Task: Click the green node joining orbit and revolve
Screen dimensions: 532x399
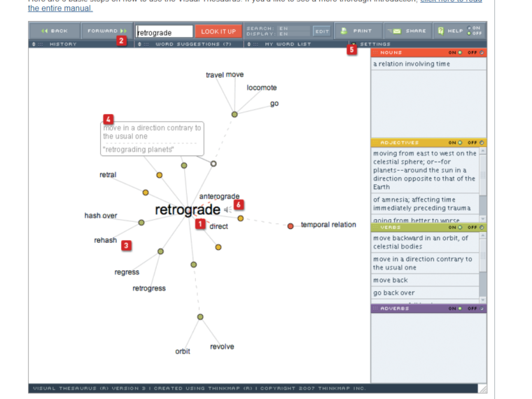Action: click(x=200, y=317)
